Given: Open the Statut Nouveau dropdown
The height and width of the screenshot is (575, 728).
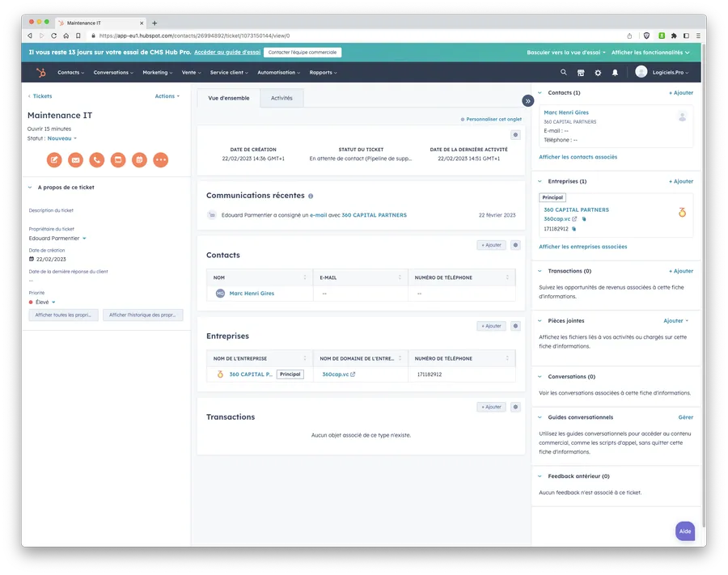Looking at the screenshot, I should [62, 138].
